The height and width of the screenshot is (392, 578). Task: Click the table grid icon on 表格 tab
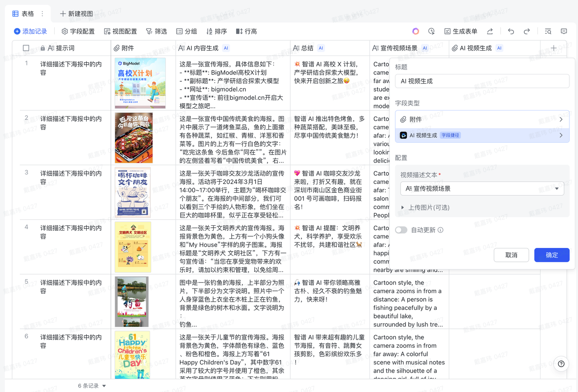click(x=15, y=14)
